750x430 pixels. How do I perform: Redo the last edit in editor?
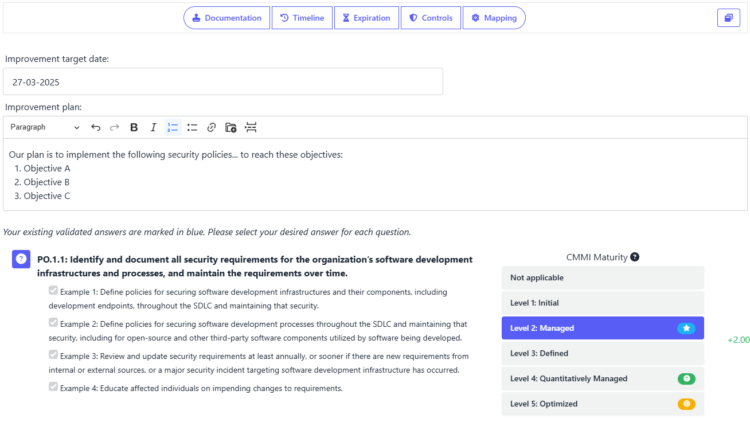(x=114, y=127)
